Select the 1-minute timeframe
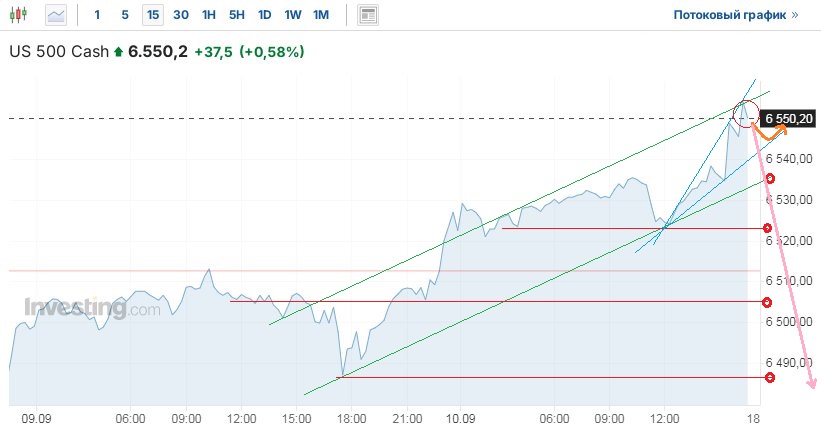 click(x=97, y=15)
